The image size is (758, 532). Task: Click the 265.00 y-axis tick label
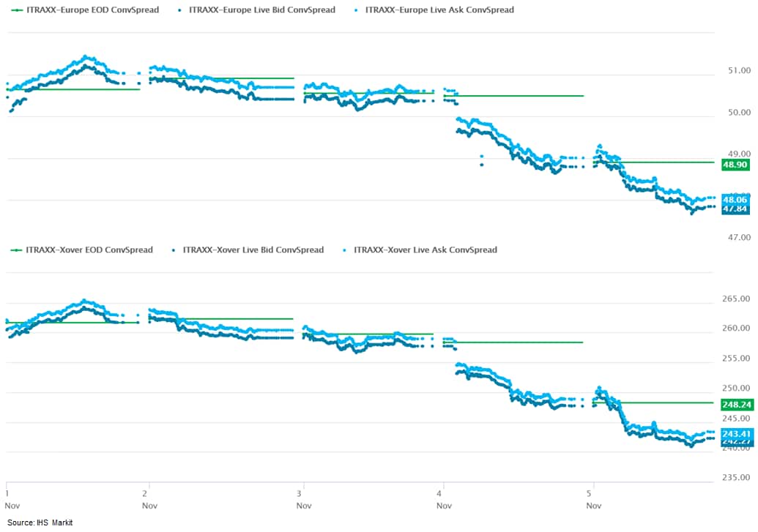[733, 299]
